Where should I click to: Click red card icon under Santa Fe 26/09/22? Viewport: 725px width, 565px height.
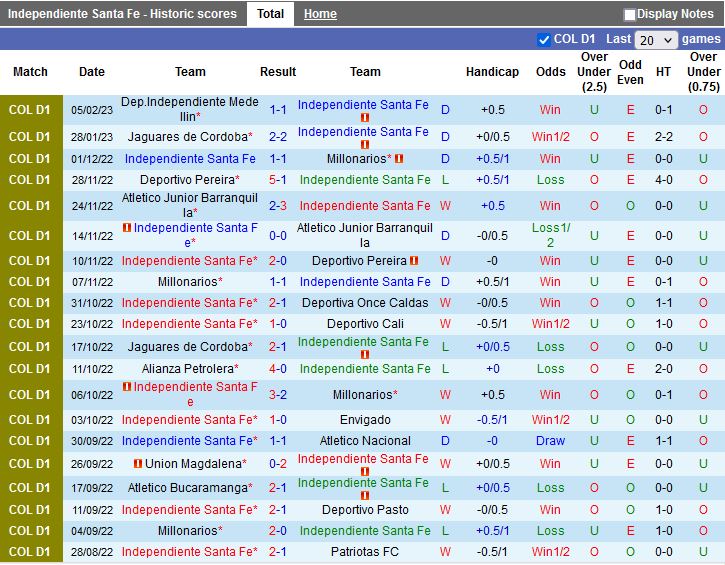[x=365, y=471]
